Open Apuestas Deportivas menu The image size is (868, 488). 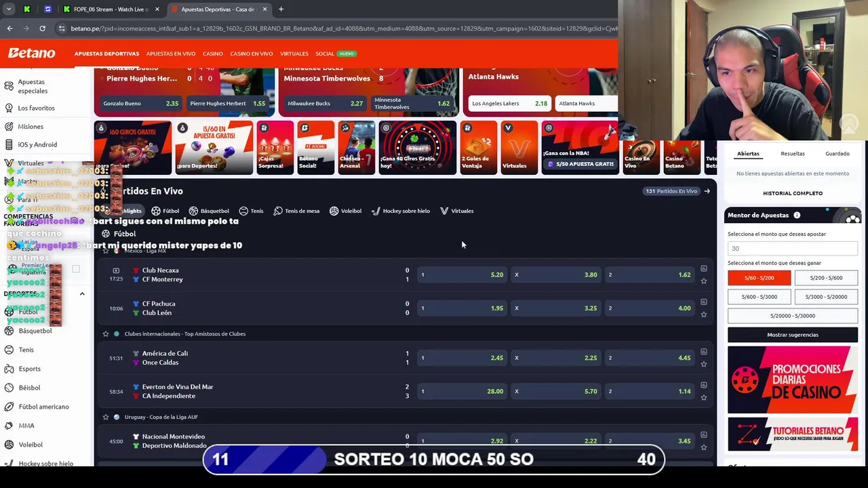tap(106, 54)
